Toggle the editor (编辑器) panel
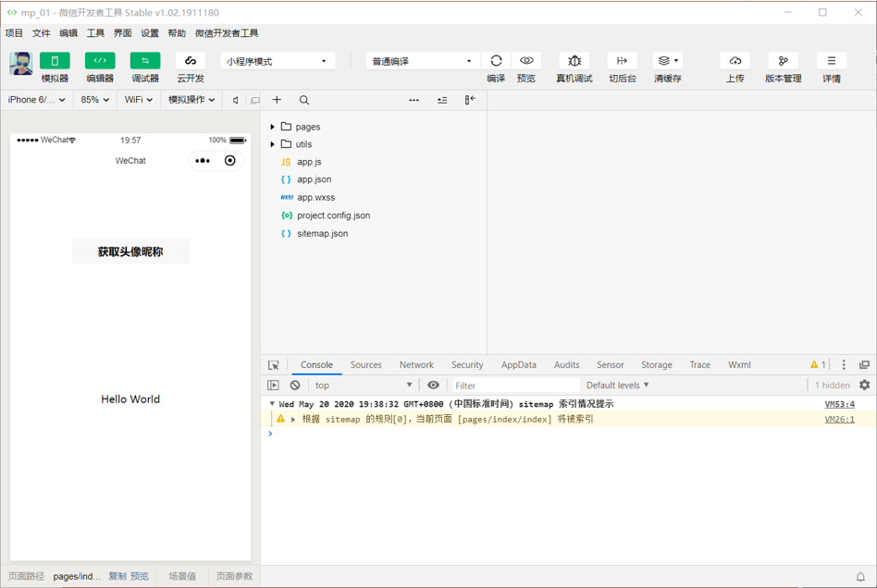This screenshot has width=877, height=588. pos(100,60)
